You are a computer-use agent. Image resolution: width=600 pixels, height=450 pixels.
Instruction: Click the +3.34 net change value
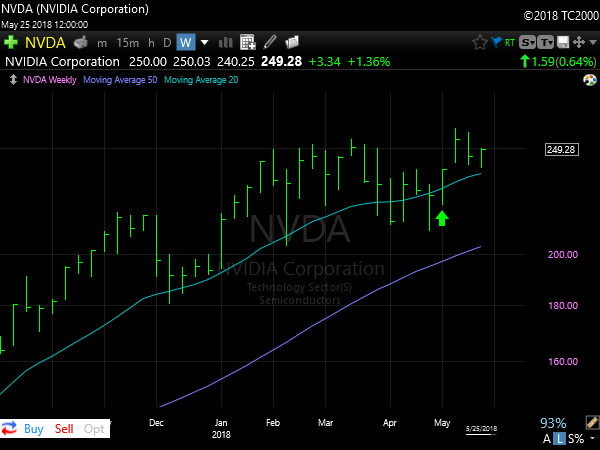(x=324, y=62)
